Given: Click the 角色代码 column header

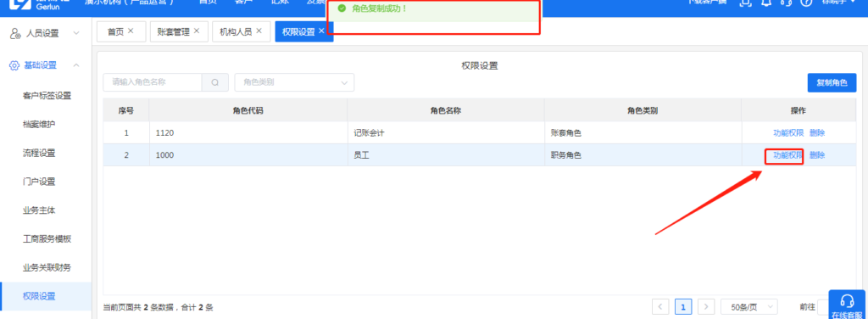Looking at the screenshot, I should tap(248, 110).
